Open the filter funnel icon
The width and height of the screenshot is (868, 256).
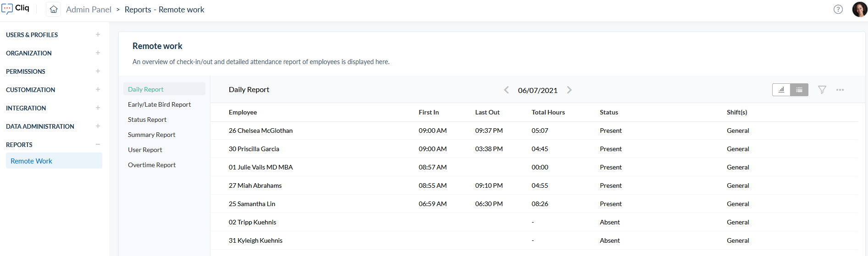(x=822, y=90)
